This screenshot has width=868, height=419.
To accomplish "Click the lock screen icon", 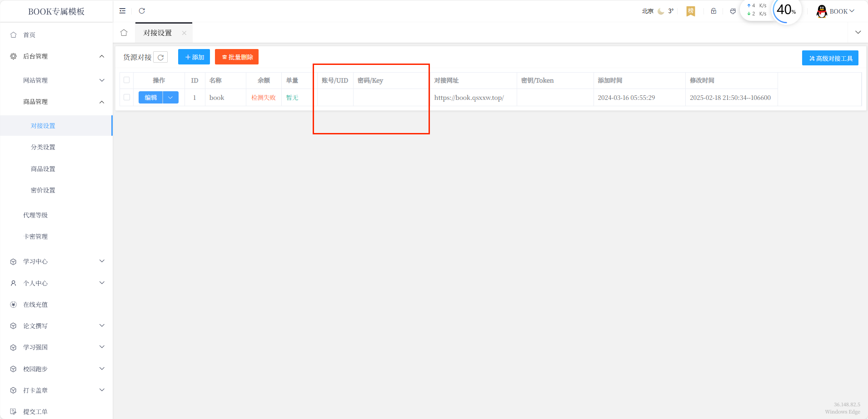I will 713,11.
